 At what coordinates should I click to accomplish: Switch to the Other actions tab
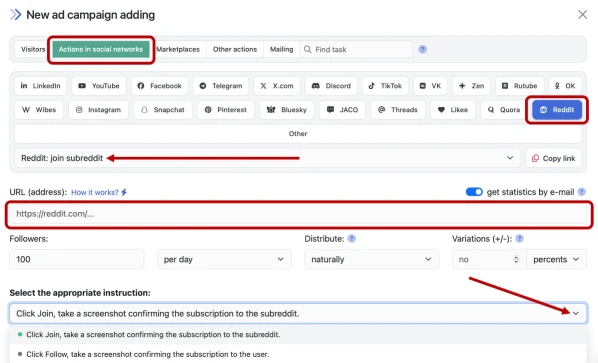coord(235,49)
